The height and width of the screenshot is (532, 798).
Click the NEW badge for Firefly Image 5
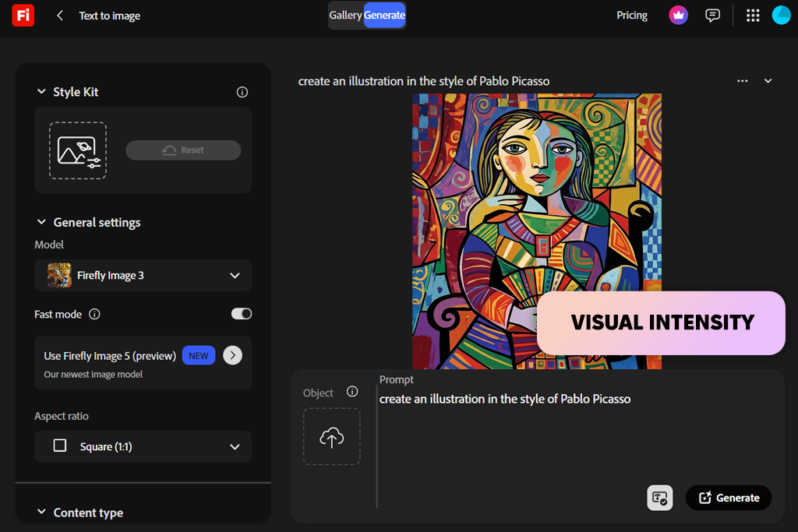click(x=199, y=355)
